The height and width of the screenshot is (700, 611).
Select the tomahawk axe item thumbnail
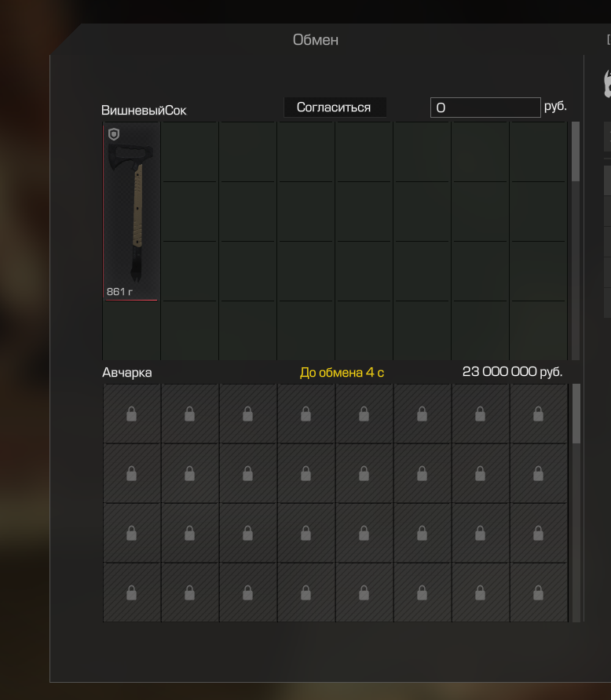pyautogui.click(x=131, y=212)
